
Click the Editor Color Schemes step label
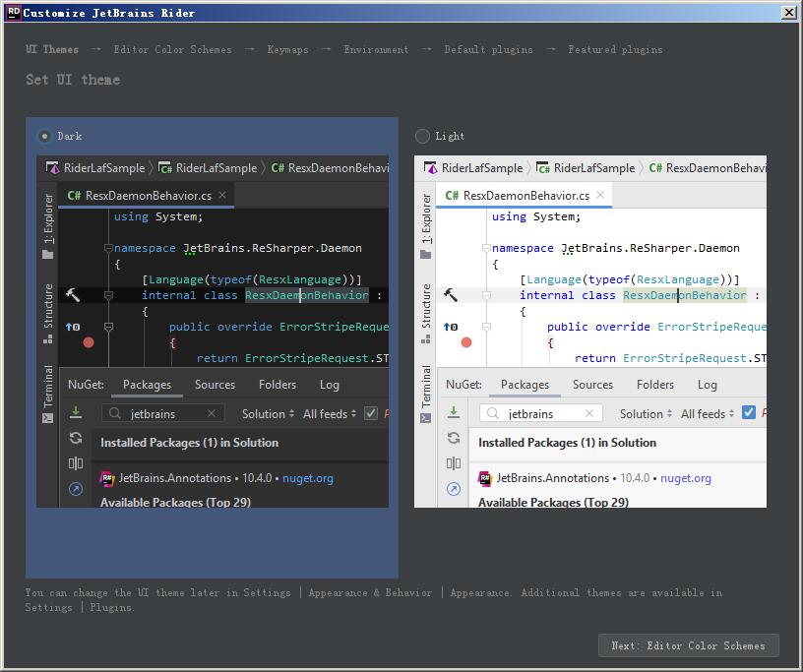172,49
